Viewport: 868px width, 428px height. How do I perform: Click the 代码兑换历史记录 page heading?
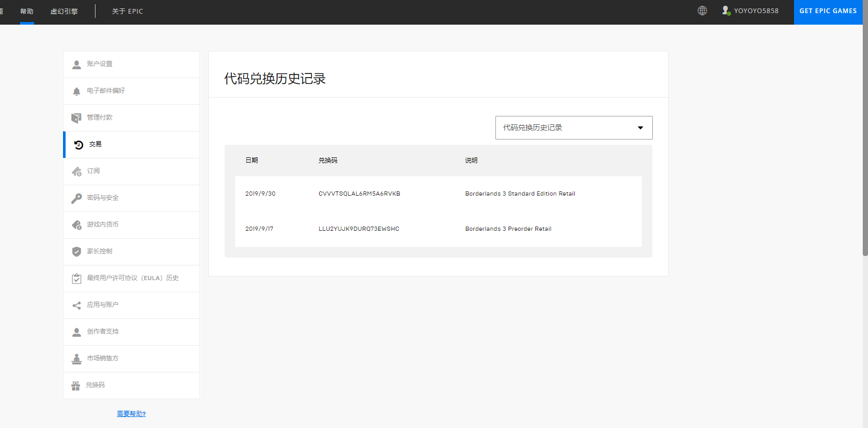pos(275,79)
